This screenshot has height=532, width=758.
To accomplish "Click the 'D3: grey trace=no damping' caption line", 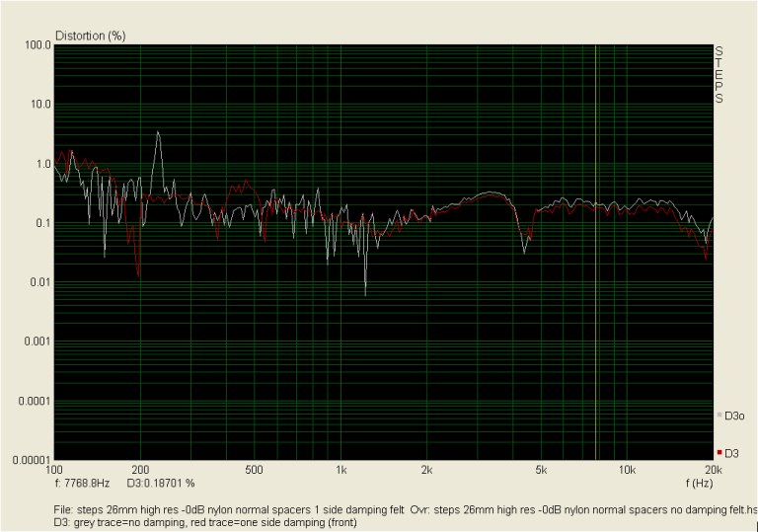I will pyautogui.click(x=205, y=522).
